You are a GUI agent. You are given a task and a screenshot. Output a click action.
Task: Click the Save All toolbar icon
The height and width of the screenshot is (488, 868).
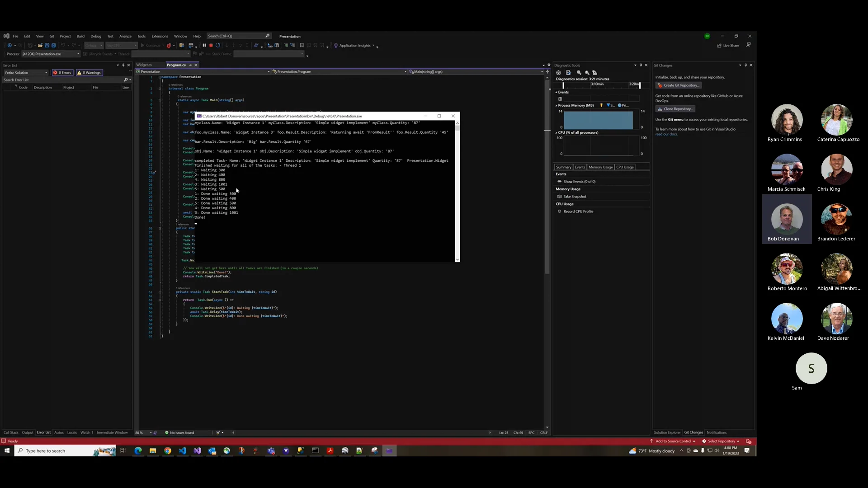(53, 45)
